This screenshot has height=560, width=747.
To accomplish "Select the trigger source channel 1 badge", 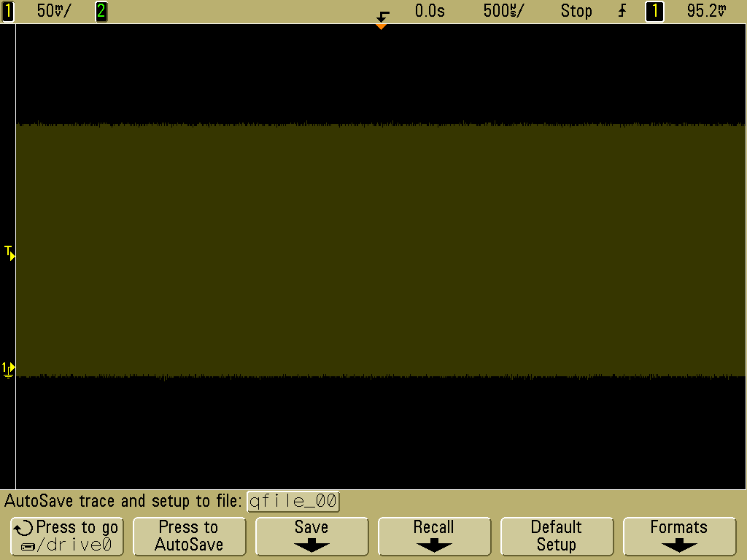I will (x=654, y=11).
